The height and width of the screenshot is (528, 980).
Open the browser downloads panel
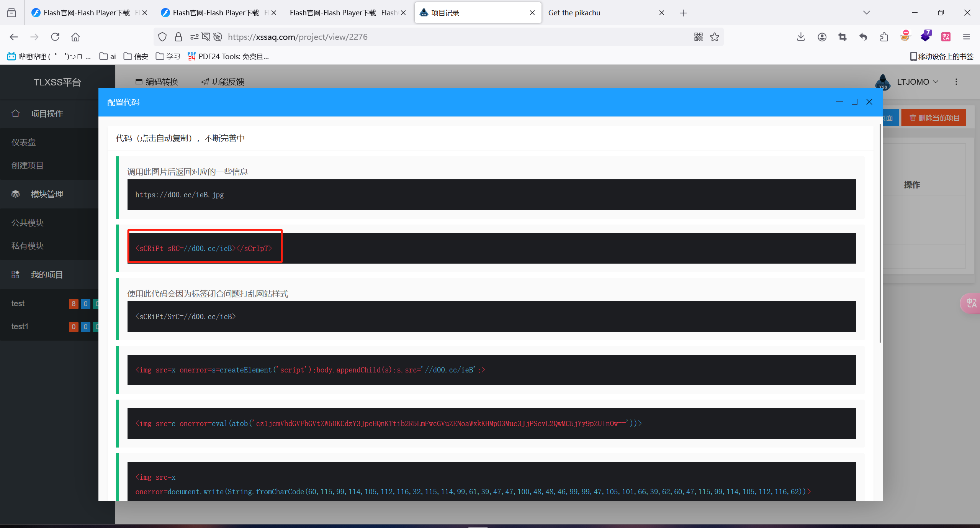801,37
